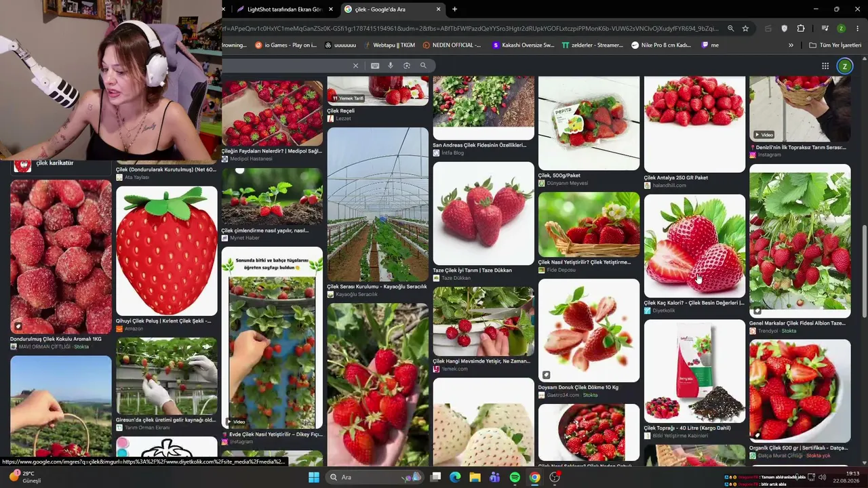Switch to the LightShot tab
This screenshot has width=868, height=488.
click(284, 9)
